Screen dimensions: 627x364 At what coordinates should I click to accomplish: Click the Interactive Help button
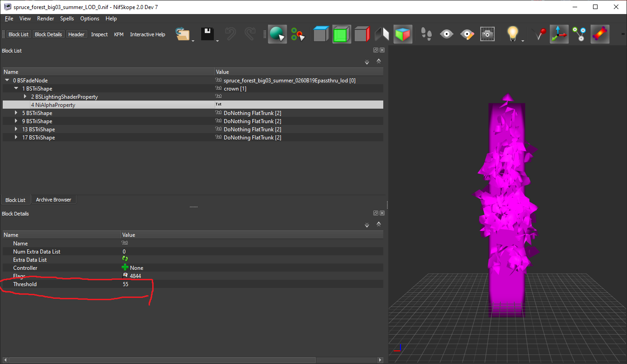[147, 34]
